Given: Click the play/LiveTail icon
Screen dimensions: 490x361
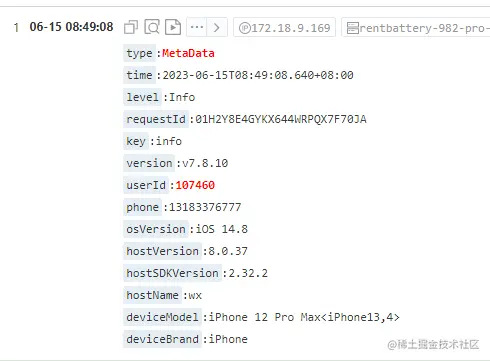Looking at the screenshot, I should tap(173, 27).
